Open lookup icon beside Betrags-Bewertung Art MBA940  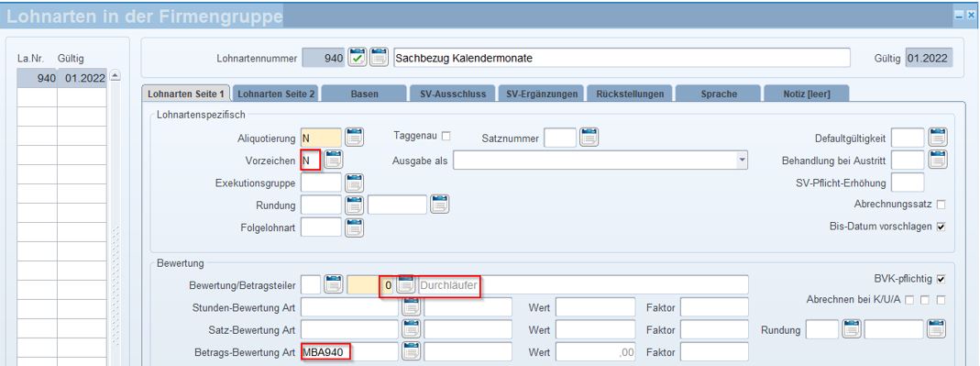[x=411, y=351]
